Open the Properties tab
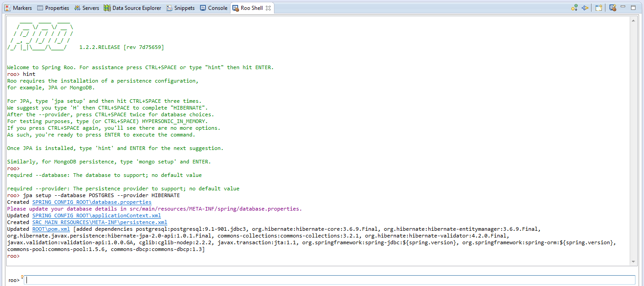This screenshot has height=286, width=644. 53,8
